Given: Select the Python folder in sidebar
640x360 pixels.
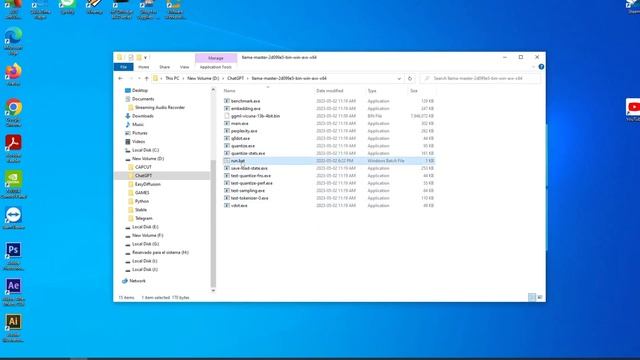Looking at the screenshot, I should [x=142, y=201].
